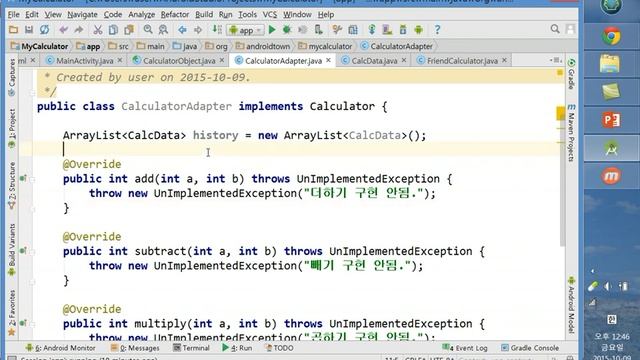Image resolution: width=640 pixels, height=360 pixels.
Task: Open the Event Log panel
Action: coord(465,348)
